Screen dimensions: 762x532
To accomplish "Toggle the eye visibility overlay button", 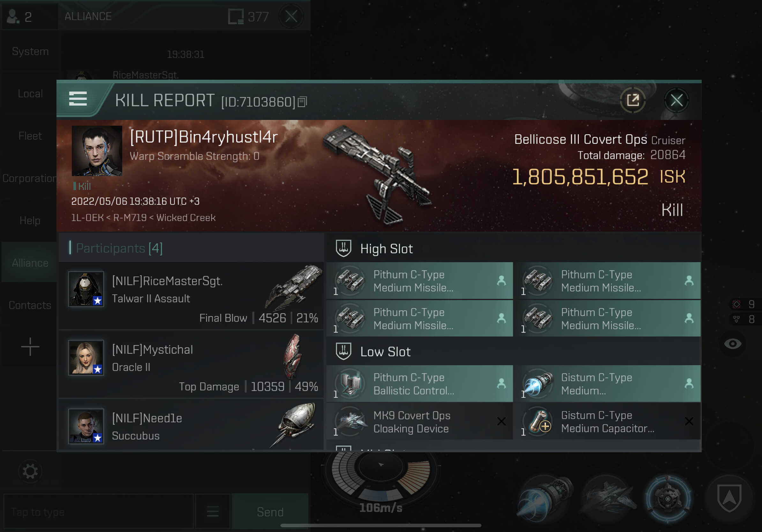I will click(733, 344).
